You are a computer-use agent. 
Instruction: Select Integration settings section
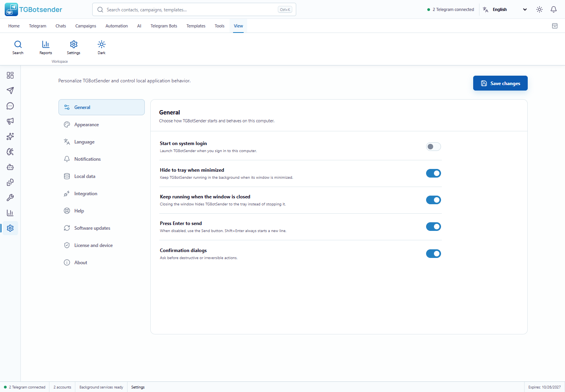[x=102, y=194]
